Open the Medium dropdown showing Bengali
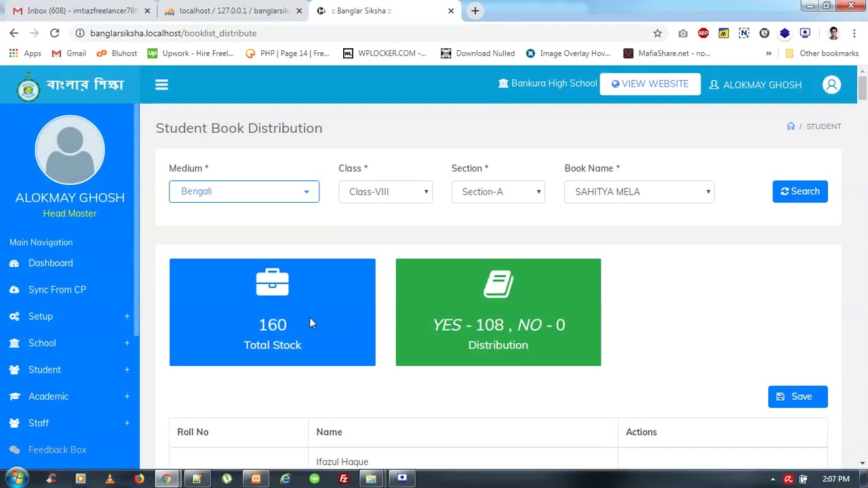Viewport: 868px width, 488px height. (244, 191)
